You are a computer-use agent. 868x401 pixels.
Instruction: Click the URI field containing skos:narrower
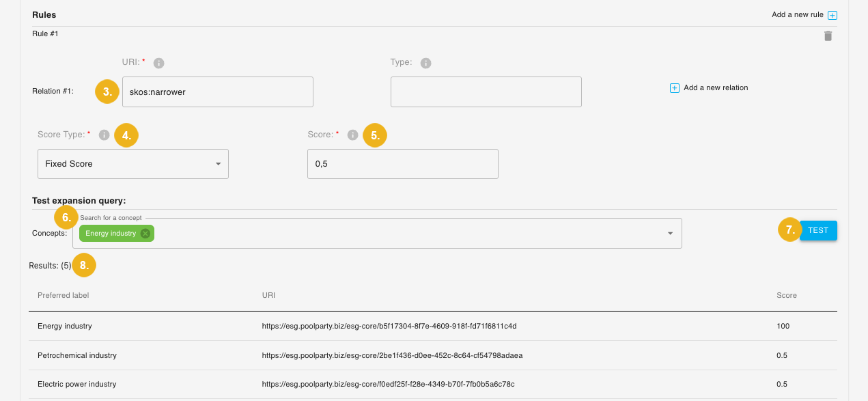(217, 92)
